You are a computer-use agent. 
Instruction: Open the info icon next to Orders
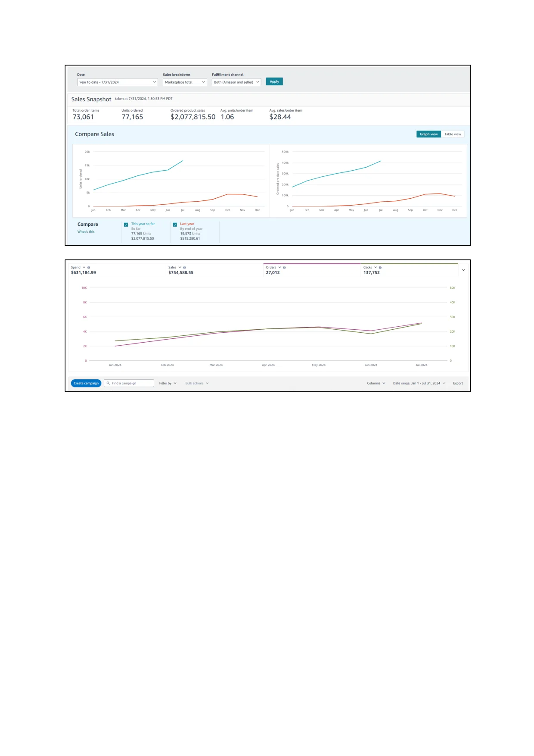pyautogui.click(x=284, y=268)
